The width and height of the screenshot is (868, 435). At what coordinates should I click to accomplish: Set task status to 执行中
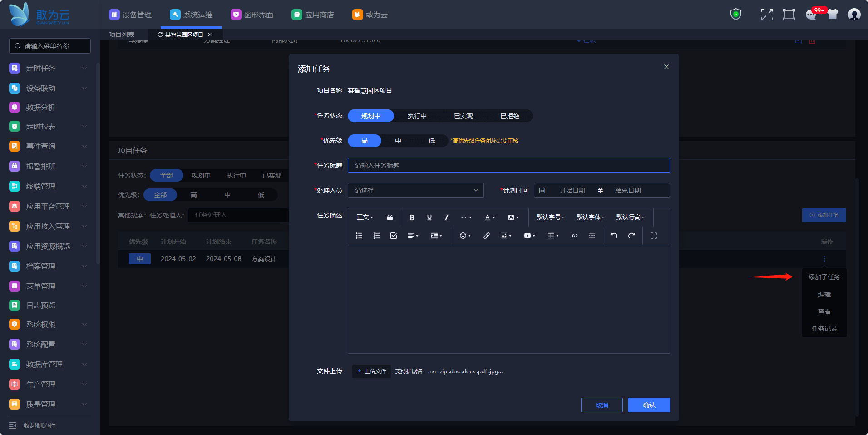pos(417,116)
